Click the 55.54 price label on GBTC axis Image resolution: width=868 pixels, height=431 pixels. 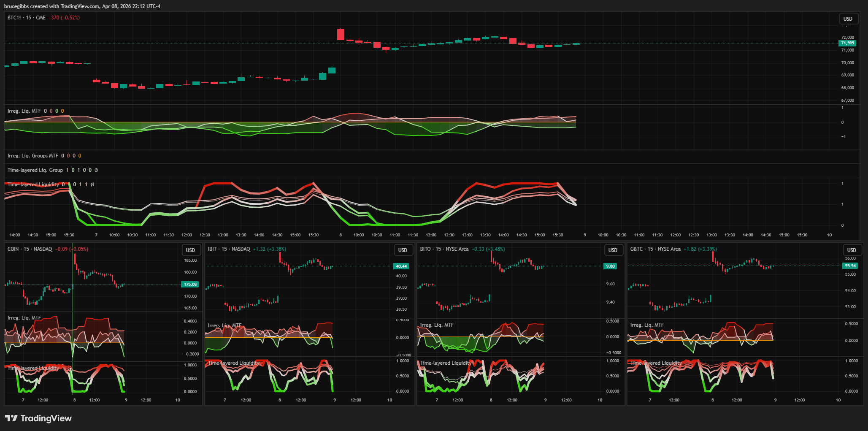tap(850, 266)
